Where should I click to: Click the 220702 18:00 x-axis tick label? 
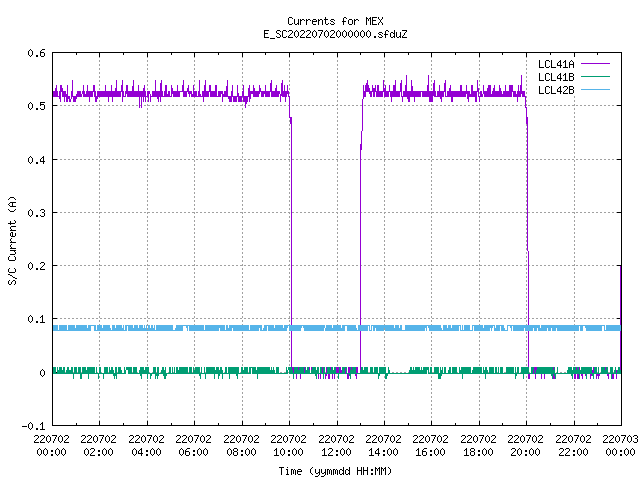[x=478, y=446]
